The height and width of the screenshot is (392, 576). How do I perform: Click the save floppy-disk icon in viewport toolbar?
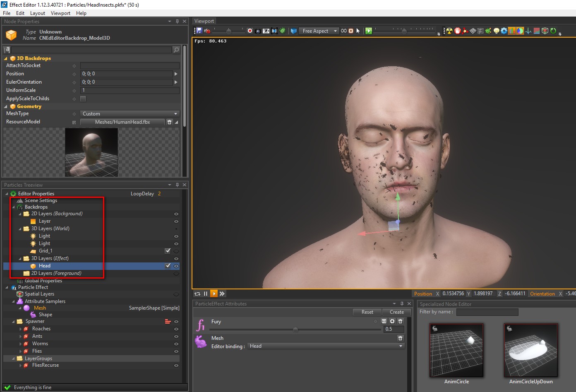point(199,31)
